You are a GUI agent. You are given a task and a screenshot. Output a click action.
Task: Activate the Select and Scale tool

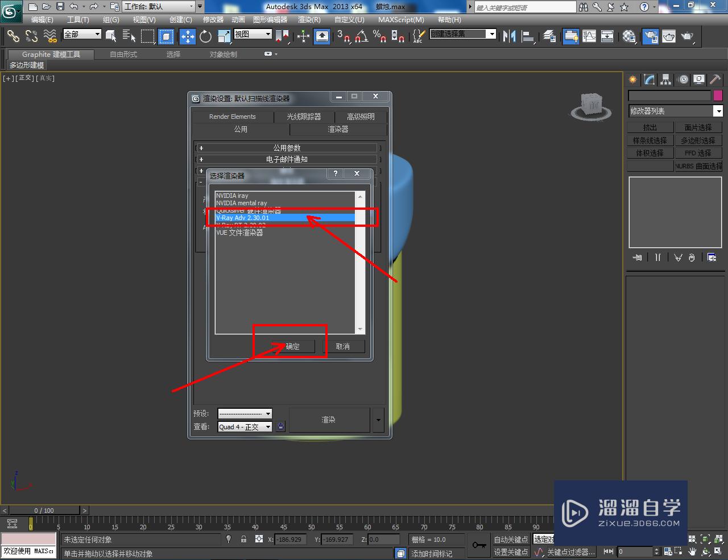coord(224,36)
